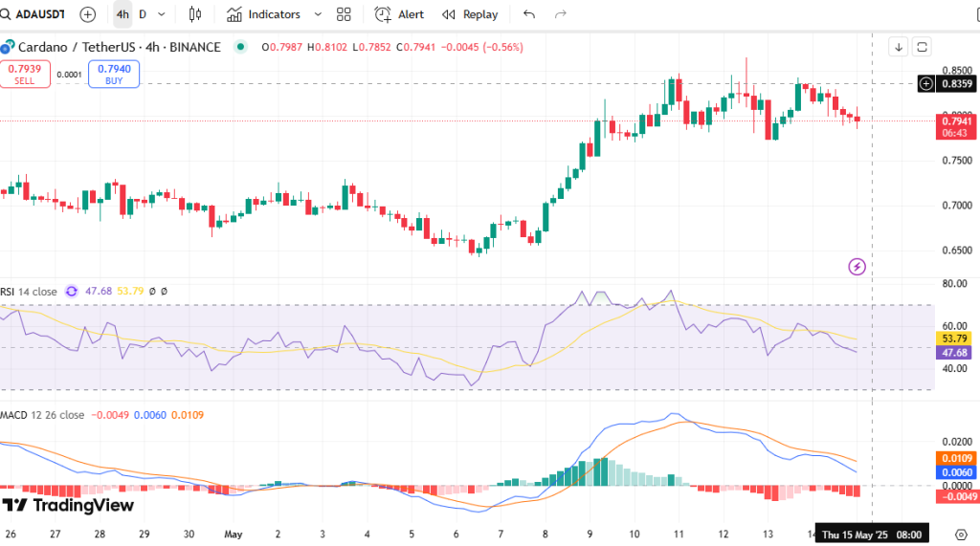Expand the timeframe interval dropdown

[x=161, y=14]
